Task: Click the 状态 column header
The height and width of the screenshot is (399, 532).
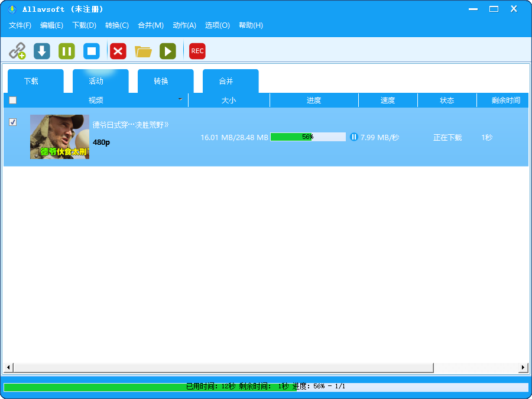Action: pos(447,100)
